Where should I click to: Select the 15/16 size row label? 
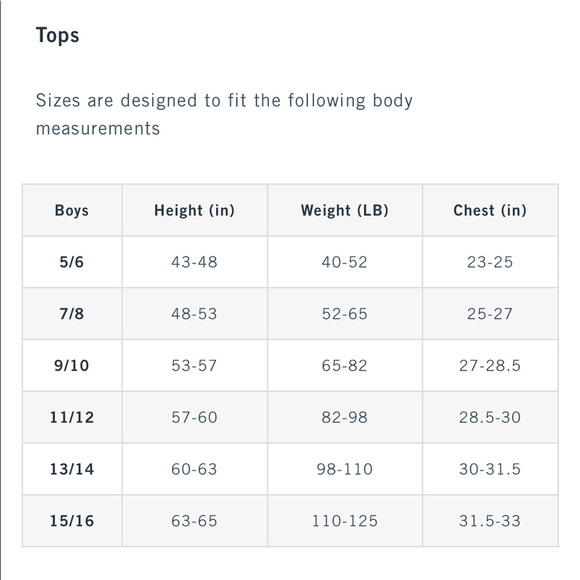pyautogui.click(x=72, y=521)
